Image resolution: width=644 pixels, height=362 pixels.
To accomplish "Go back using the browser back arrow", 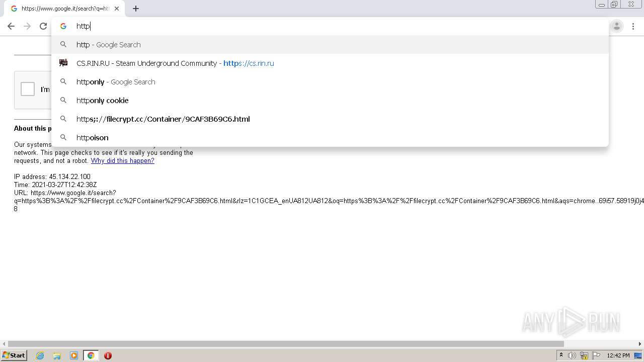I will click(x=11, y=26).
